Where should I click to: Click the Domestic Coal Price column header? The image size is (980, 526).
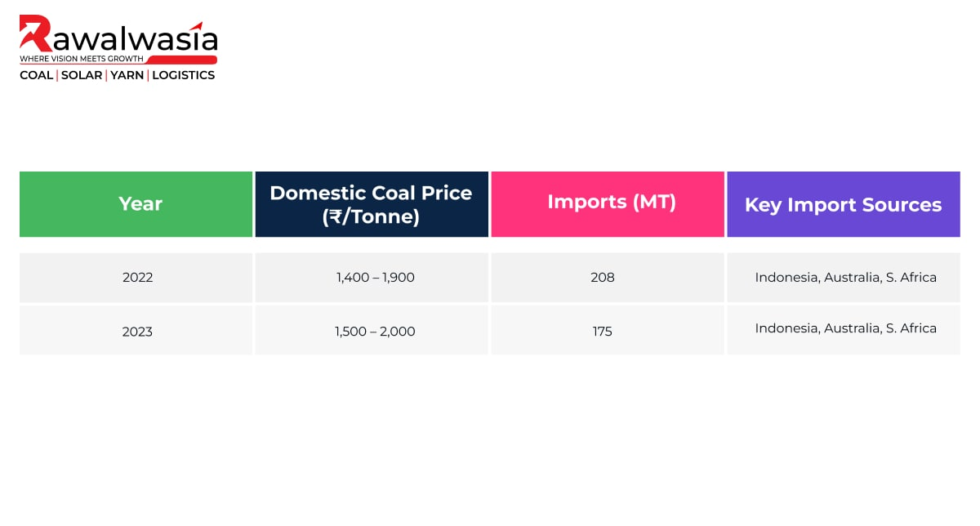372,204
